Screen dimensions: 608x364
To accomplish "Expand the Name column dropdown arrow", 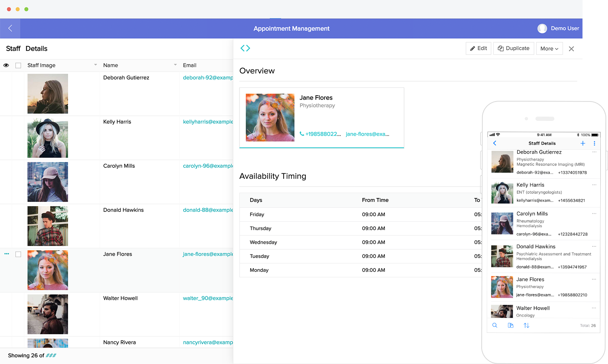I will click(x=175, y=65).
